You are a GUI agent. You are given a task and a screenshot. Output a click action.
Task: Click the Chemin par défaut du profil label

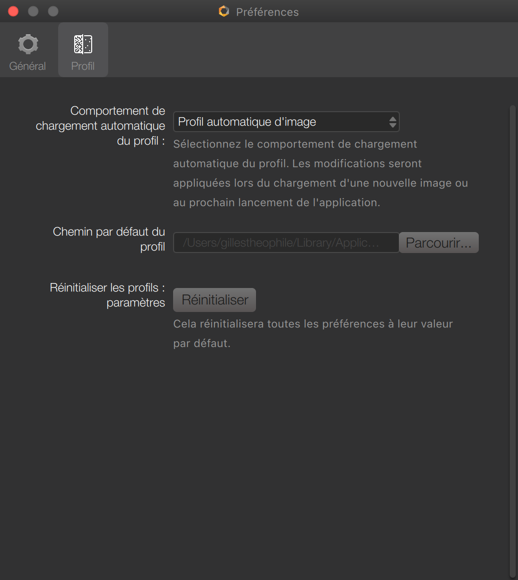tap(109, 239)
